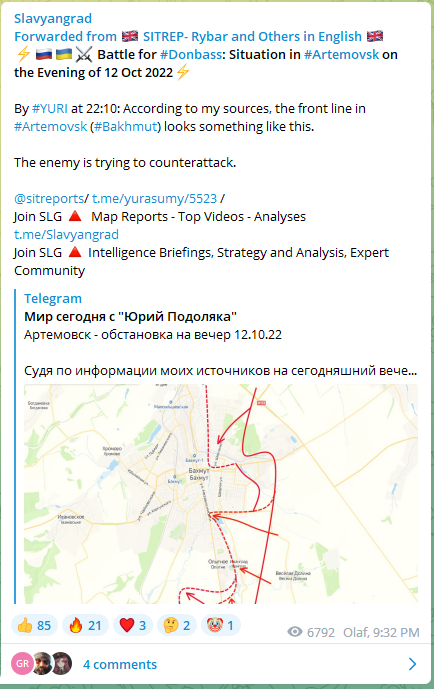434x689 pixels.
Task: Click the Ukrainian flag emoji in the headline
Action: [64, 54]
